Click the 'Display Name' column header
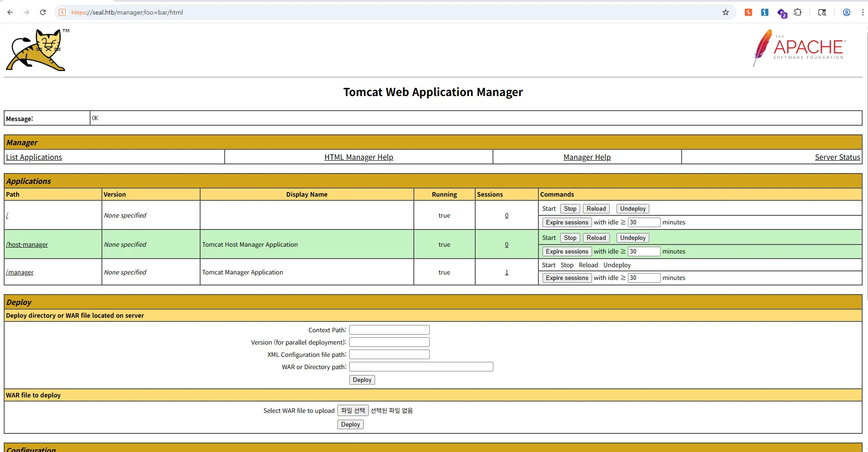This screenshot has width=868, height=452. point(307,194)
